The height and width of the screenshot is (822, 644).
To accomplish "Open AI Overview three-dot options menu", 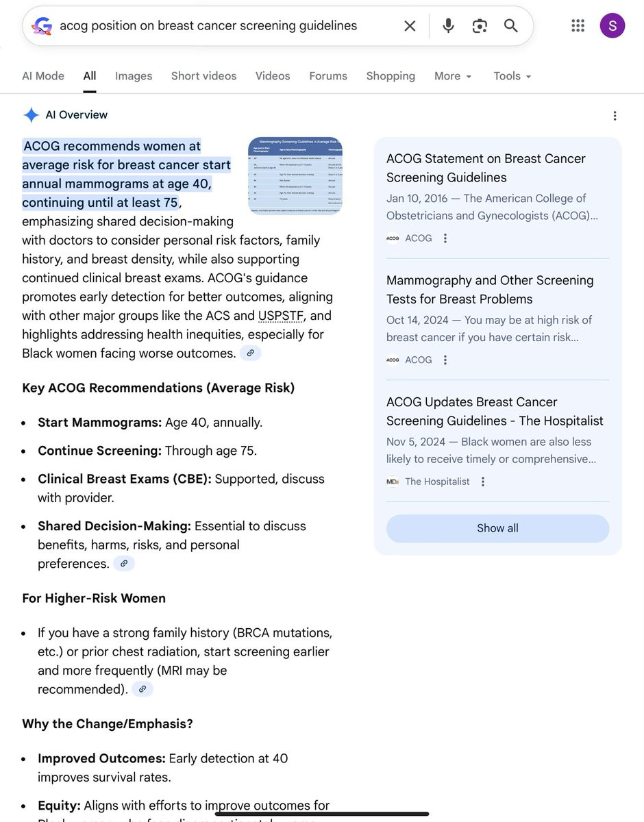I will pos(615,116).
